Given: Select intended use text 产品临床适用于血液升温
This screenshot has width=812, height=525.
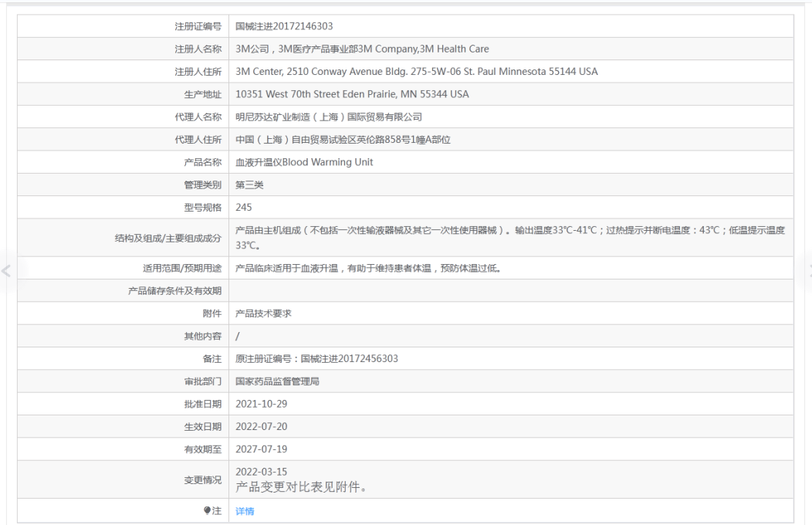Looking at the screenshot, I should [x=368, y=268].
